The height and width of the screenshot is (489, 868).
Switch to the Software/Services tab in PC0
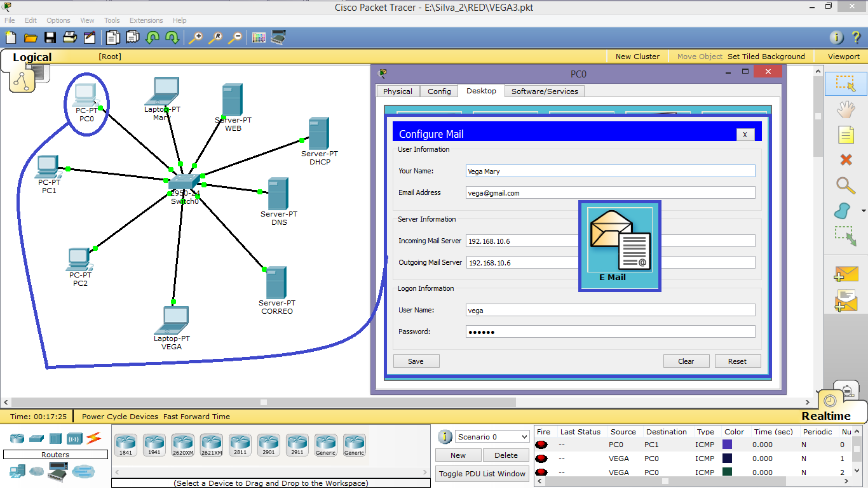click(x=545, y=91)
